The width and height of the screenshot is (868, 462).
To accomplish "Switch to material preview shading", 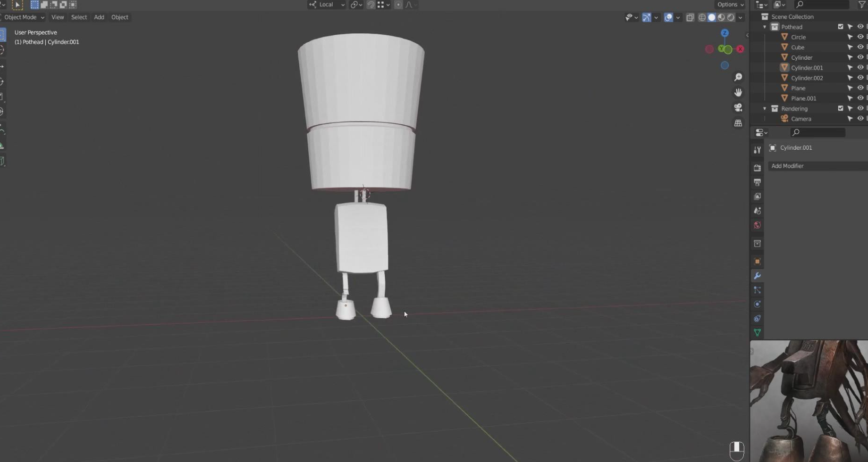I will point(721,17).
